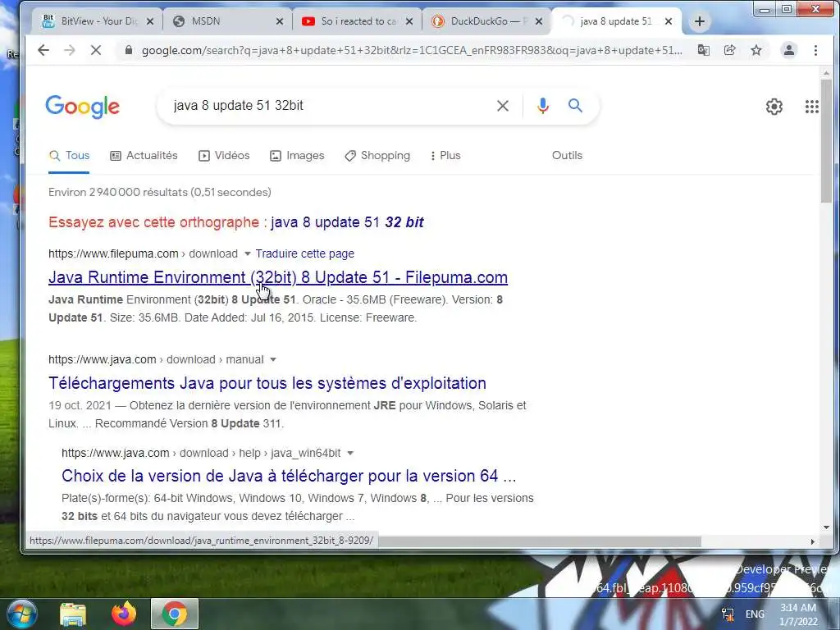Click the network tray icon

[x=728, y=614]
